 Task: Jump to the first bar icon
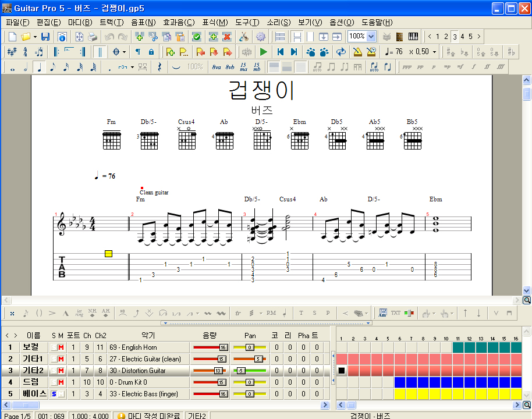[280, 52]
